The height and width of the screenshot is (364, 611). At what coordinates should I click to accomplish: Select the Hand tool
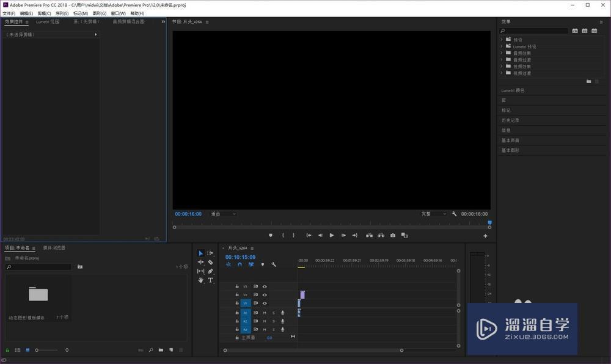point(200,280)
